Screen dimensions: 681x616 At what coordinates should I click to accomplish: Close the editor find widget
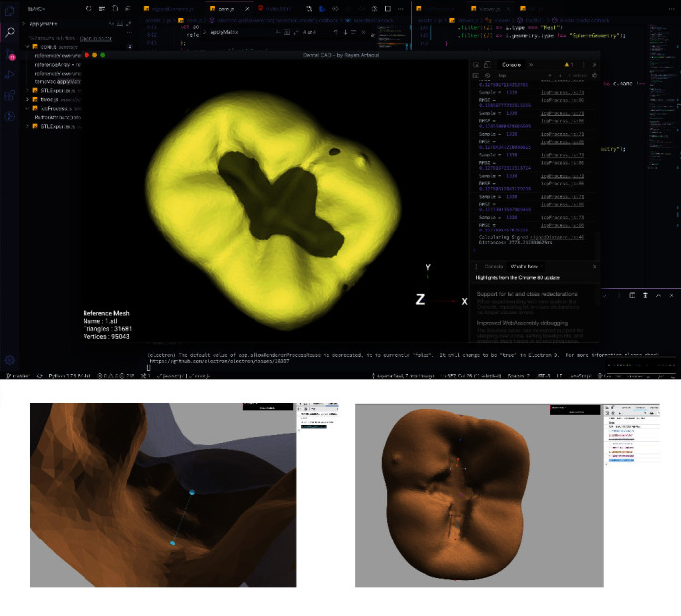tap(364, 32)
